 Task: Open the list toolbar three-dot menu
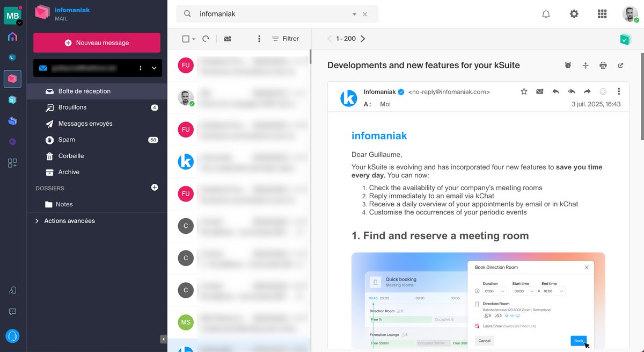tap(259, 39)
